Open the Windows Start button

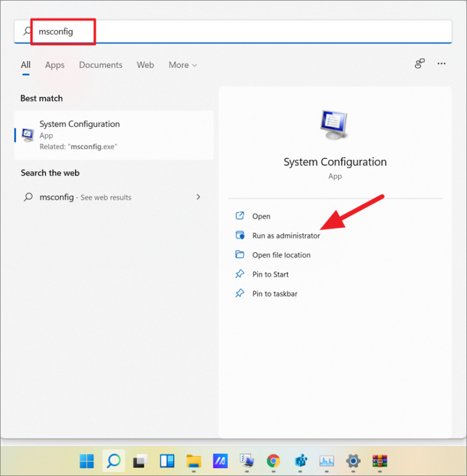pos(87,461)
